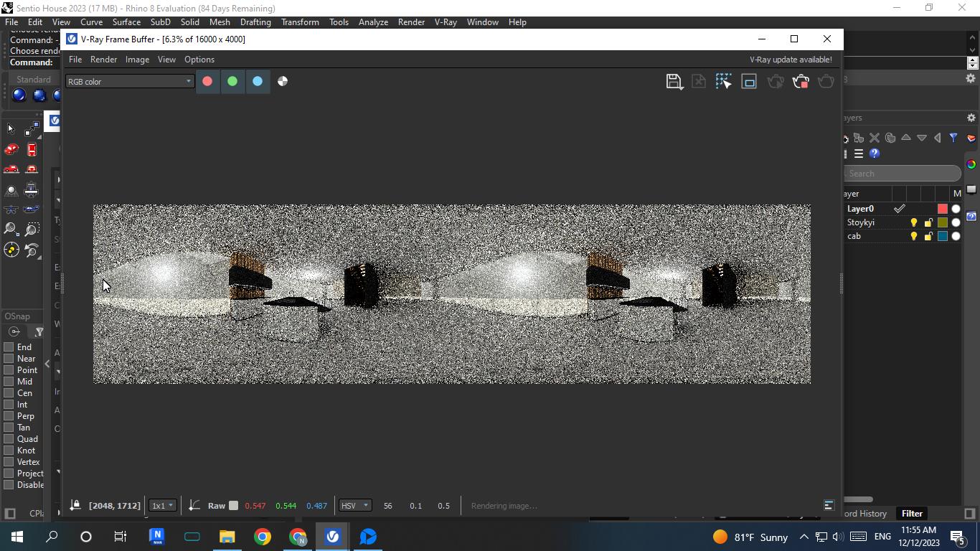
Task: Open the V-Ray menu in Rhino
Action: tap(446, 22)
